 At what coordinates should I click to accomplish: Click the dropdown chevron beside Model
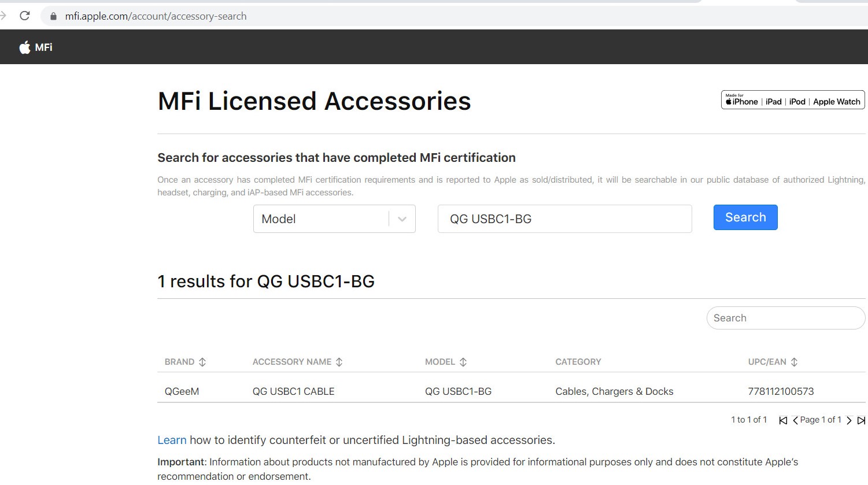402,219
